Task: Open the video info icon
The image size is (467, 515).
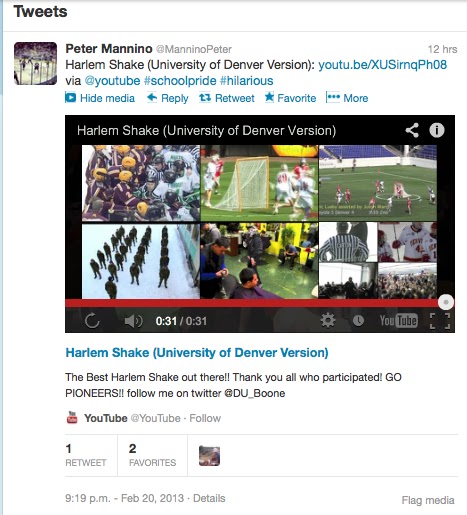Action: (437, 130)
